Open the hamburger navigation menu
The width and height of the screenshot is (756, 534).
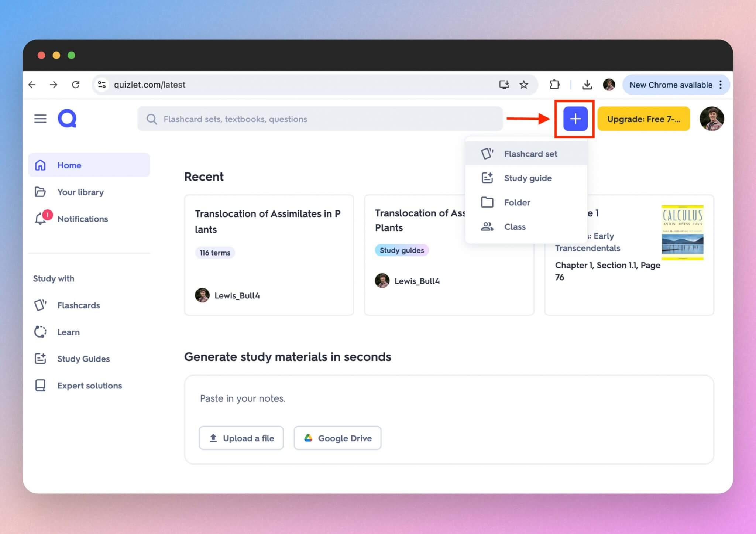point(40,119)
